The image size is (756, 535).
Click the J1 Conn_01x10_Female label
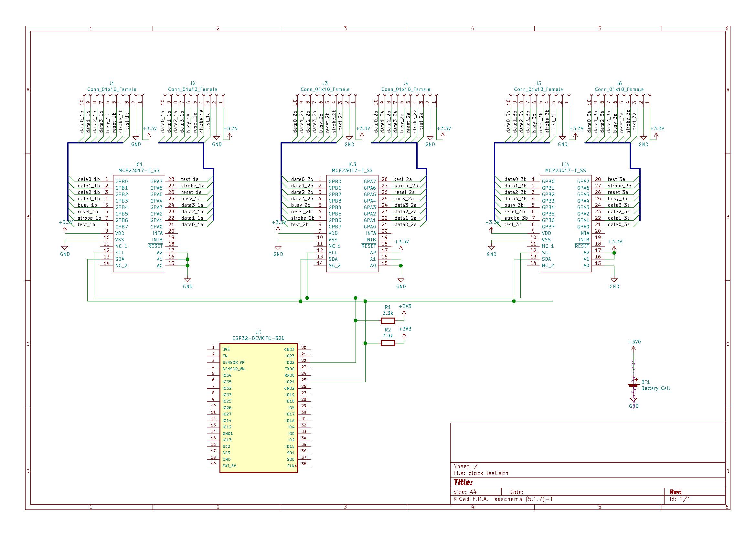(x=112, y=89)
